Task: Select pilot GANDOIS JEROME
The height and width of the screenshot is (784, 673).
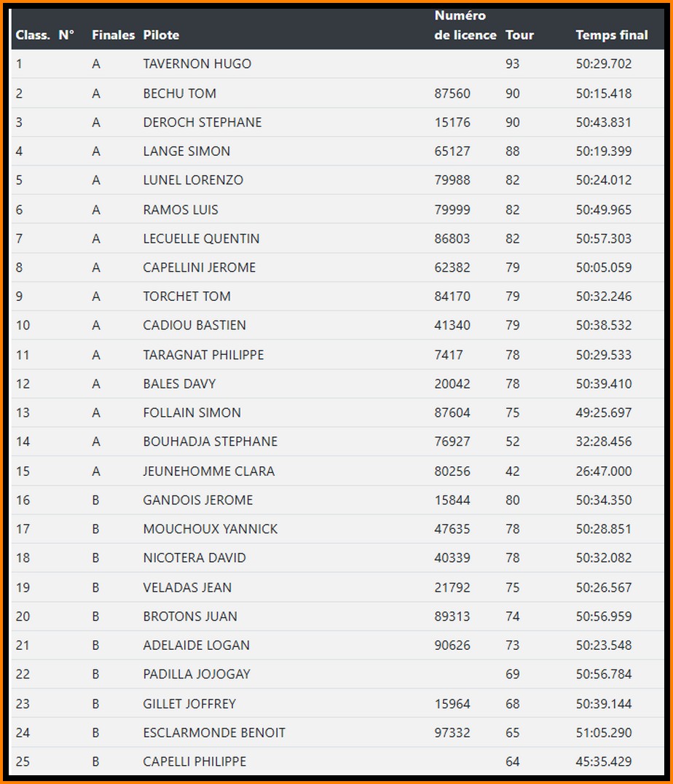Action: [x=197, y=500]
